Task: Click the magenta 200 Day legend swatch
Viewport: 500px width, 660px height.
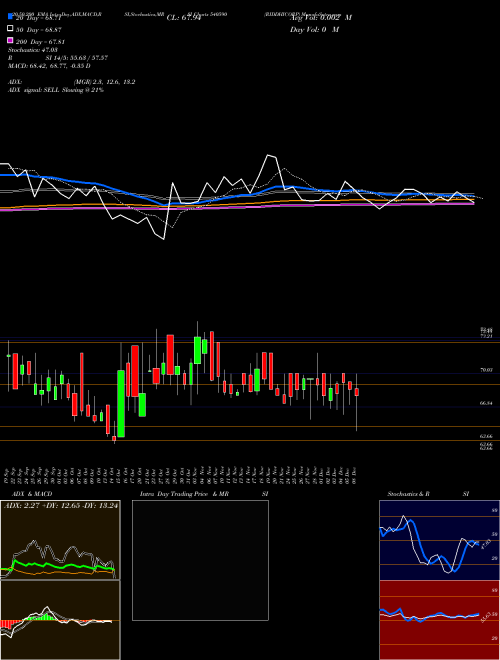Action: pos(10,40)
